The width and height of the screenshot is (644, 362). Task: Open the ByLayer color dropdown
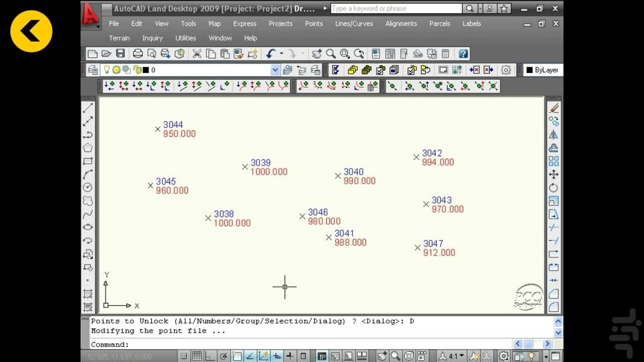543,69
